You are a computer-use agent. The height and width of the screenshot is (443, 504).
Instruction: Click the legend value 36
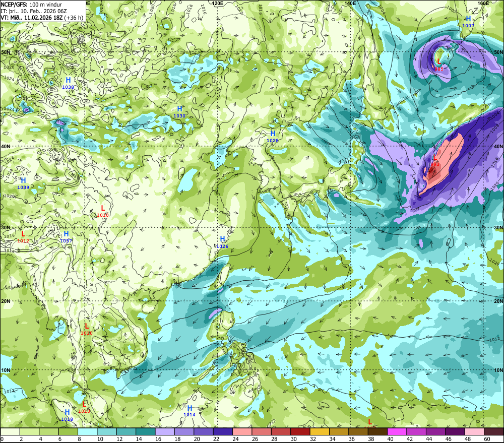(x=351, y=439)
